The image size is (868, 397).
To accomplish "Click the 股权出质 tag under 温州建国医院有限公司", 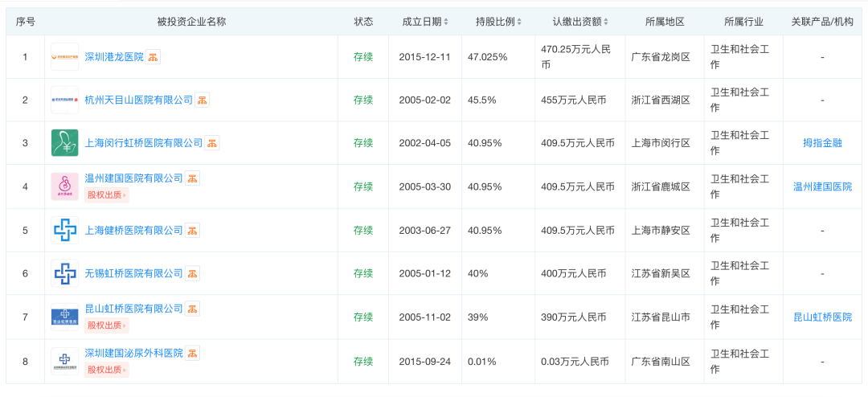I will coord(106,194).
